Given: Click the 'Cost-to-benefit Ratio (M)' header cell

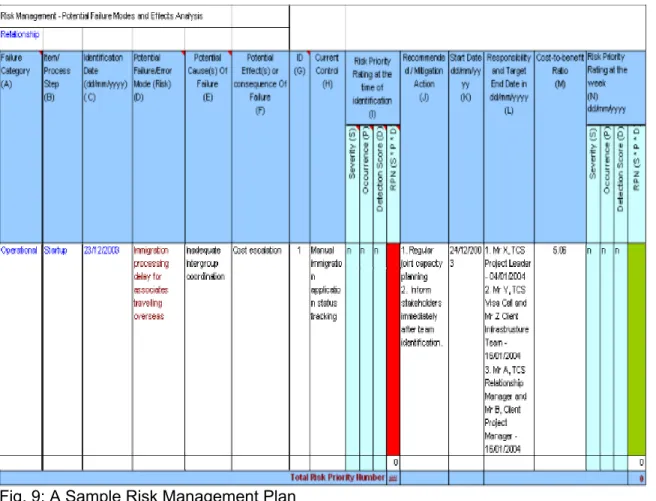Looking at the screenshot, I should [x=560, y=146].
